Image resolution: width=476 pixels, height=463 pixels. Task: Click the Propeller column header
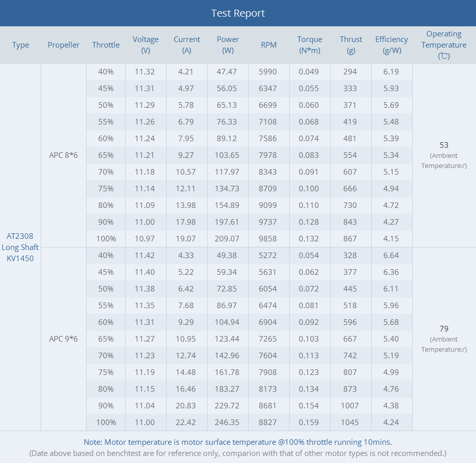(63, 45)
